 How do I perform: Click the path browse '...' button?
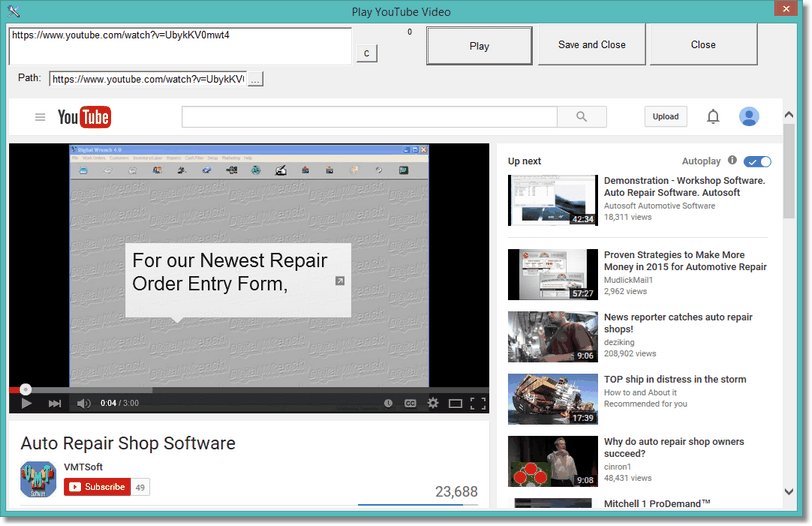pyautogui.click(x=255, y=79)
